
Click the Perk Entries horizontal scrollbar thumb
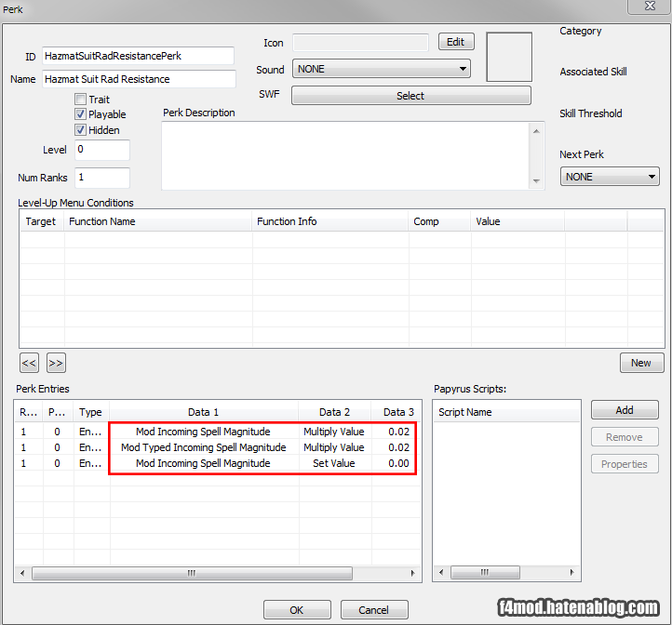[x=192, y=573]
